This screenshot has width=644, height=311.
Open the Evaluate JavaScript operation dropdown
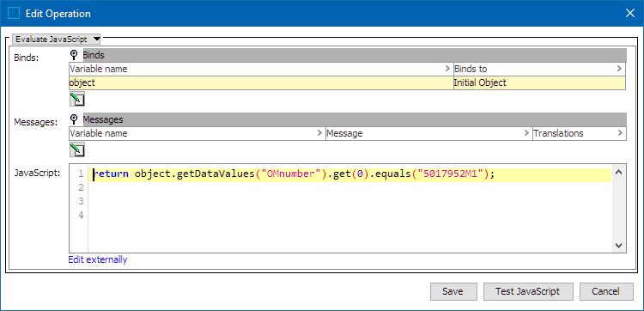[57, 40]
